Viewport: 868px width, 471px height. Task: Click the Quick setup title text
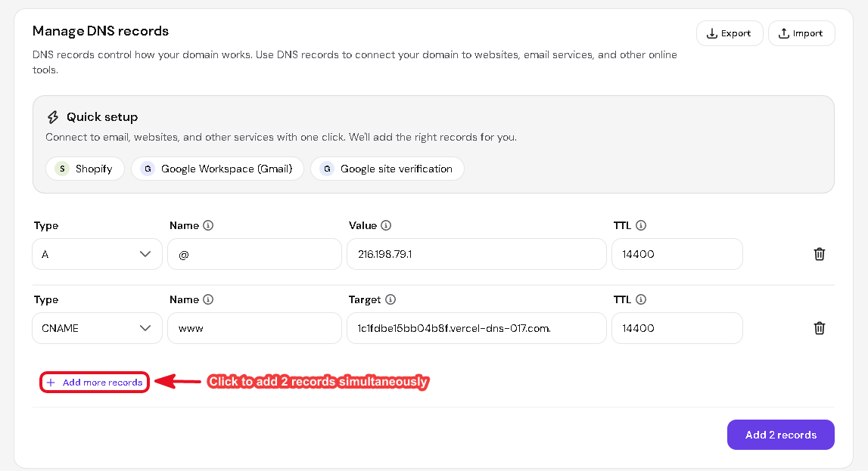[102, 116]
